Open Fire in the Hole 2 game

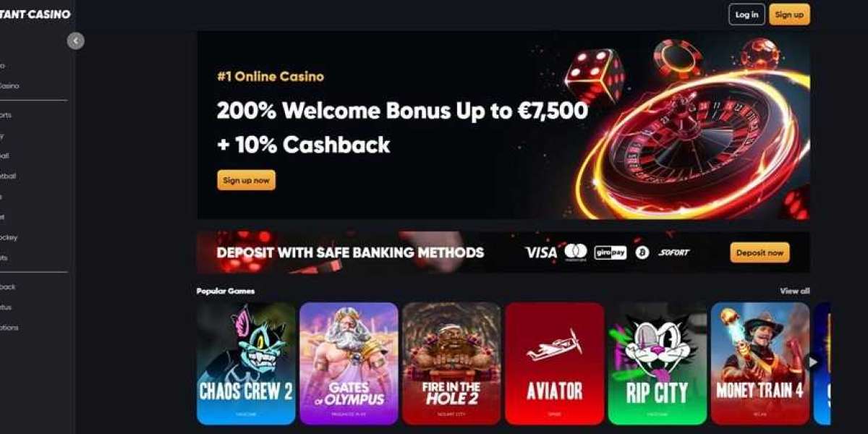point(451,363)
